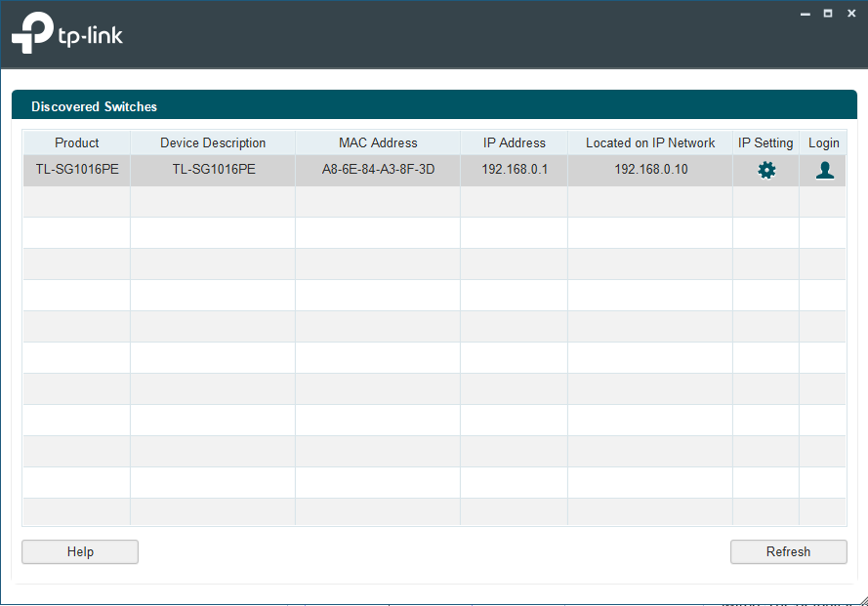Click the IP Setting column header
The width and height of the screenshot is (868, 606).
tap(765, 142)
